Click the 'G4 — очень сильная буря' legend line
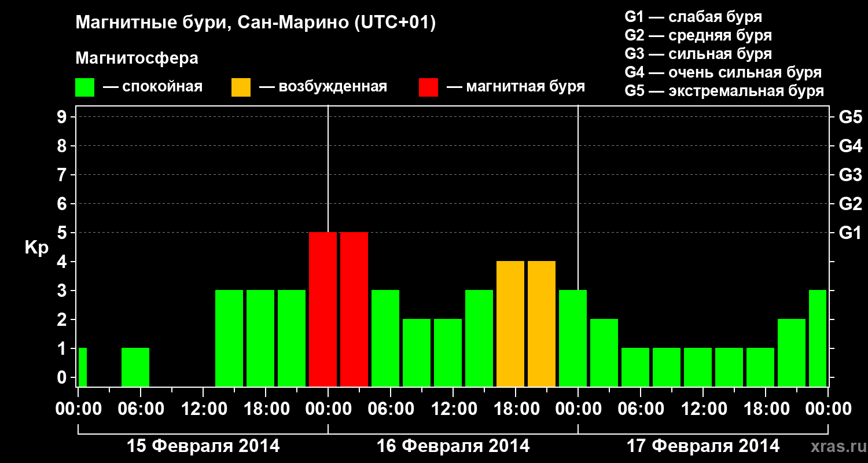This screenshot has width=868, height=463. [723, 72]
